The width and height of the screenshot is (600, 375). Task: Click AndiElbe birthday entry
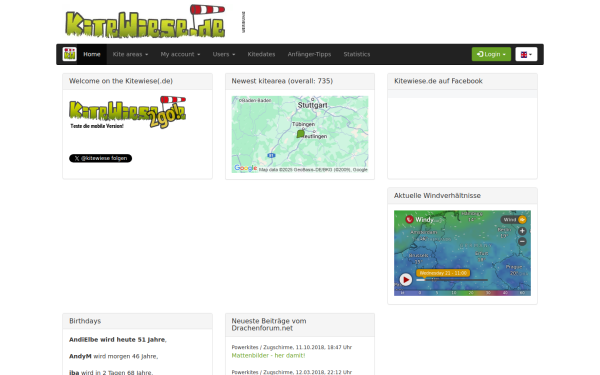click(117, 339)
